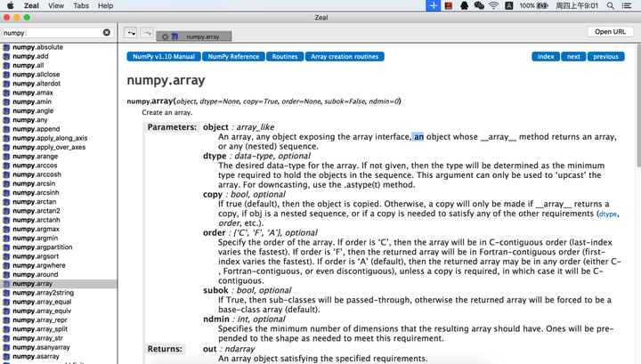Go back using the back arrow

(x=130, y=33)
